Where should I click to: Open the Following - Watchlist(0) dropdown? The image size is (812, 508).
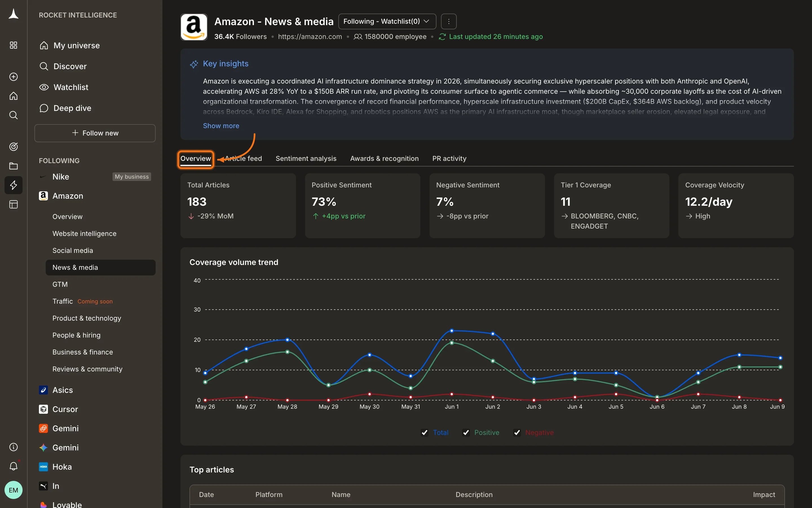coord(387,21)
